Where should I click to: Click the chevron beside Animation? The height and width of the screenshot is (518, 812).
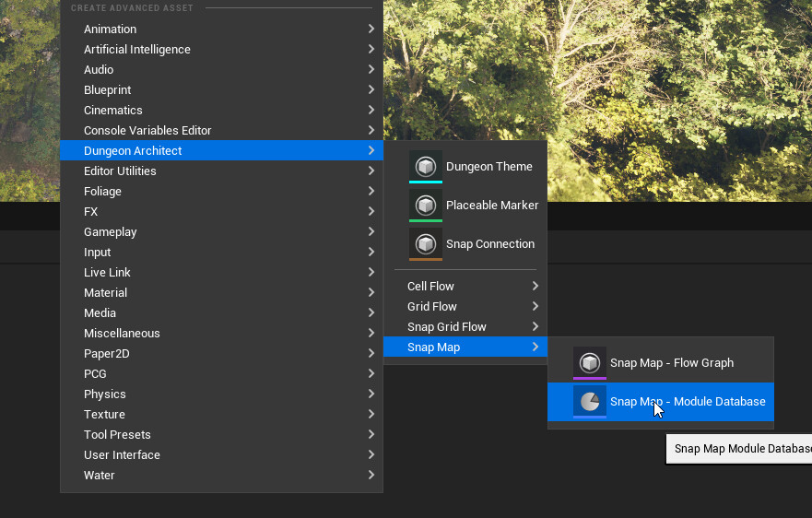371,29
